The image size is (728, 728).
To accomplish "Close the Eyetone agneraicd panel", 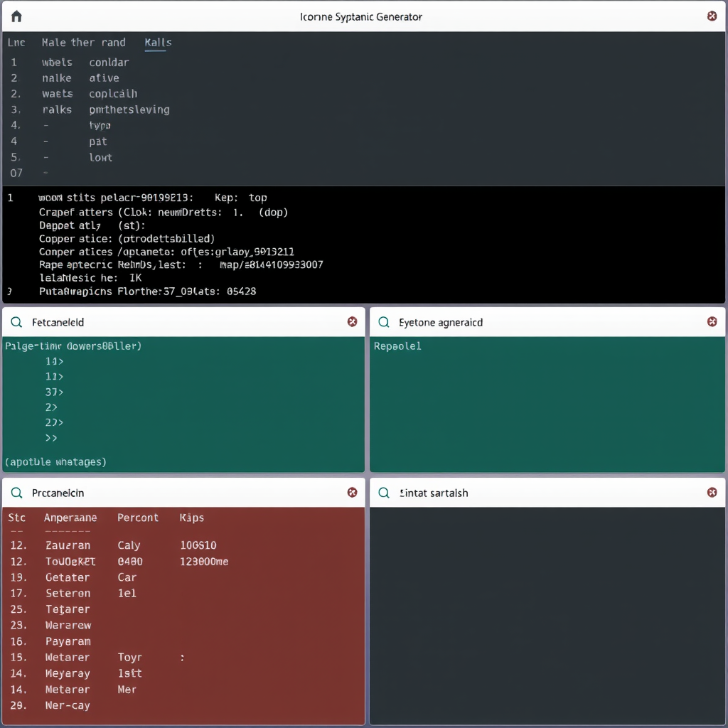I will click(712, 322).
